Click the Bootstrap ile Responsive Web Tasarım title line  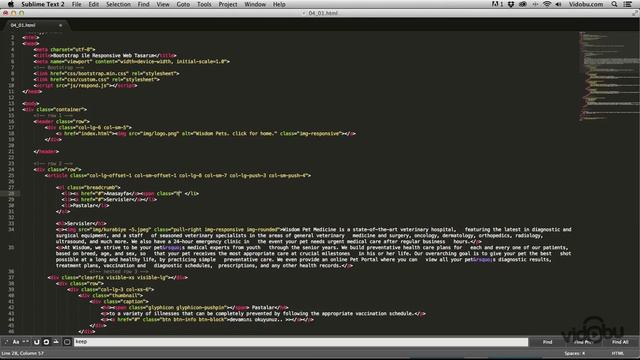pos(105,56)
